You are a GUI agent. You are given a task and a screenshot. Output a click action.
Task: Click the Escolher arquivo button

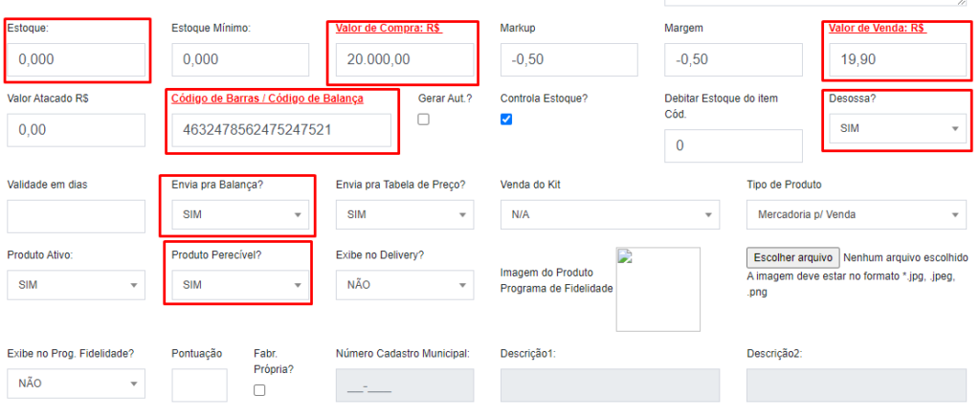pyautogui.click(x=792, y=258)
